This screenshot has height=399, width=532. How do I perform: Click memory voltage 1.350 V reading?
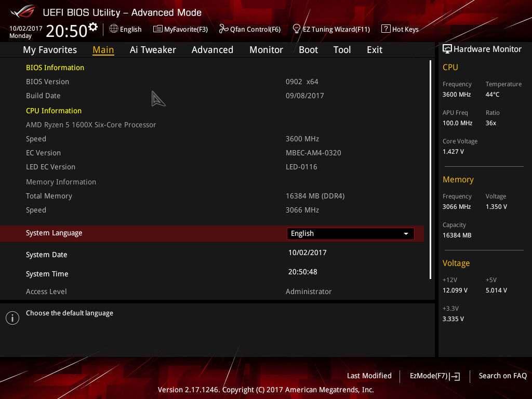click(496, 207)
